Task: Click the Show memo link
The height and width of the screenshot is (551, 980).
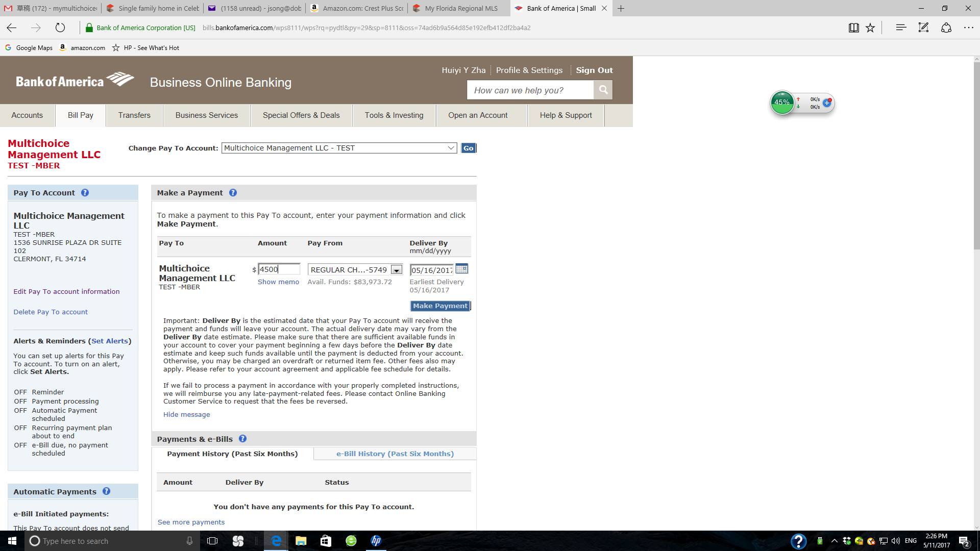Action: coord(278,282)
